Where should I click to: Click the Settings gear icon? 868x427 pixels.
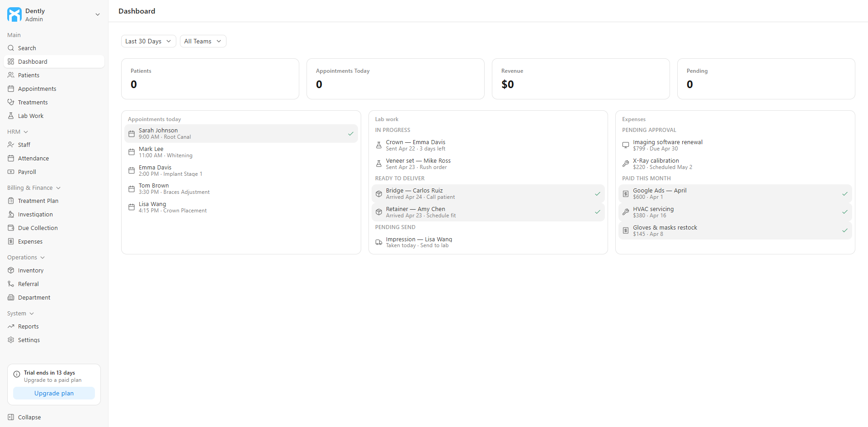(x=11, y=340)
